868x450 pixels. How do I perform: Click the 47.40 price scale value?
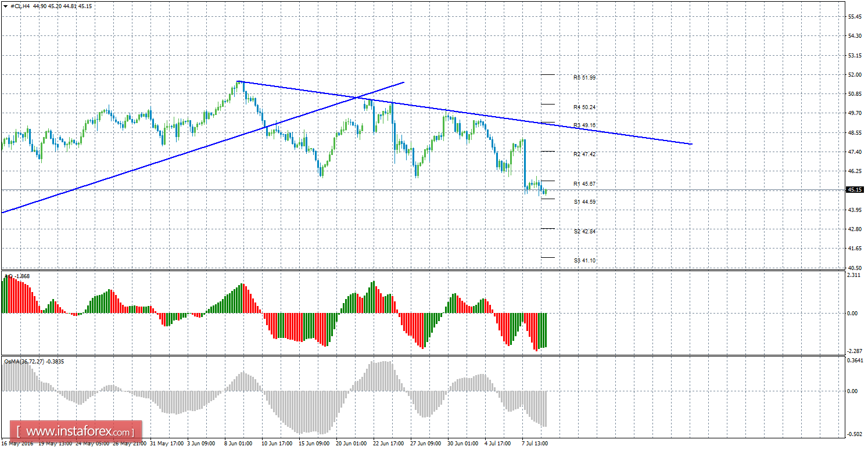tap(855, 152)
